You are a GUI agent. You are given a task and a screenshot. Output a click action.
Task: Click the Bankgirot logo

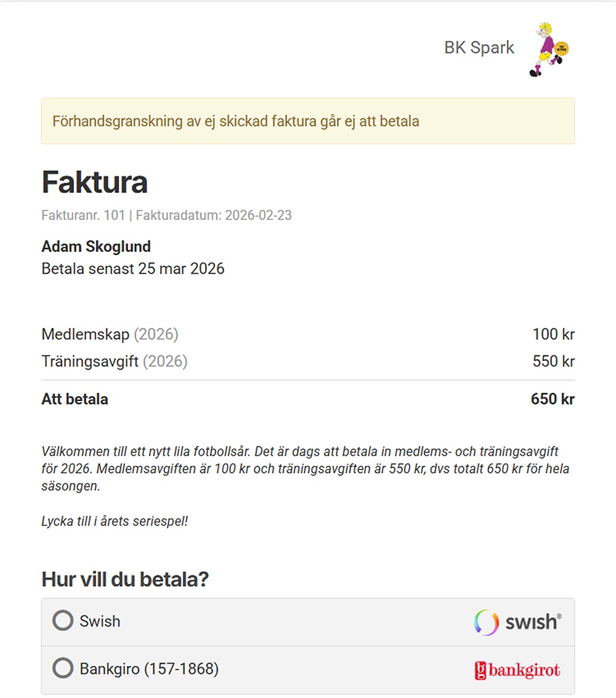pos(517,670)
